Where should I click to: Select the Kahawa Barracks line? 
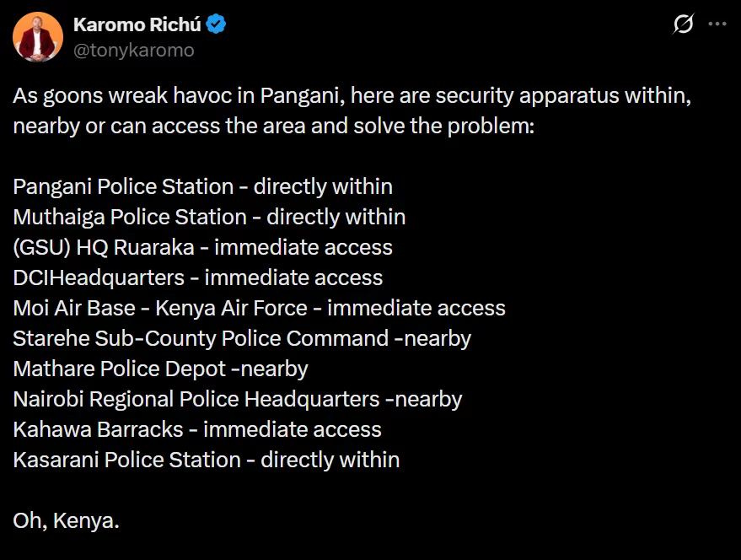(x=197, y=429)
